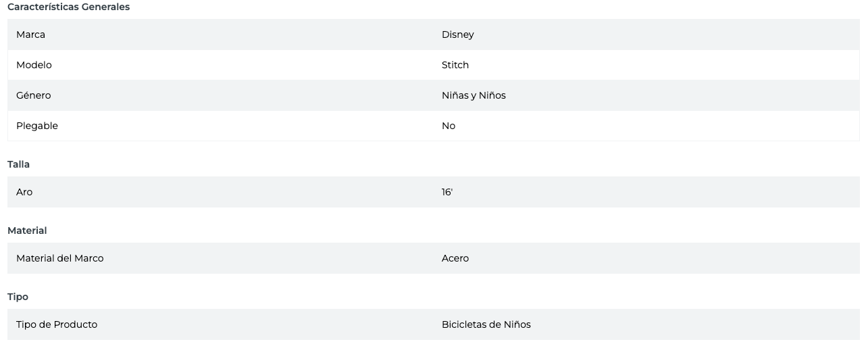This screenshot has width=868, height=342.
Task: Click the Material del Marco label
Action: (x=59, y=258)
